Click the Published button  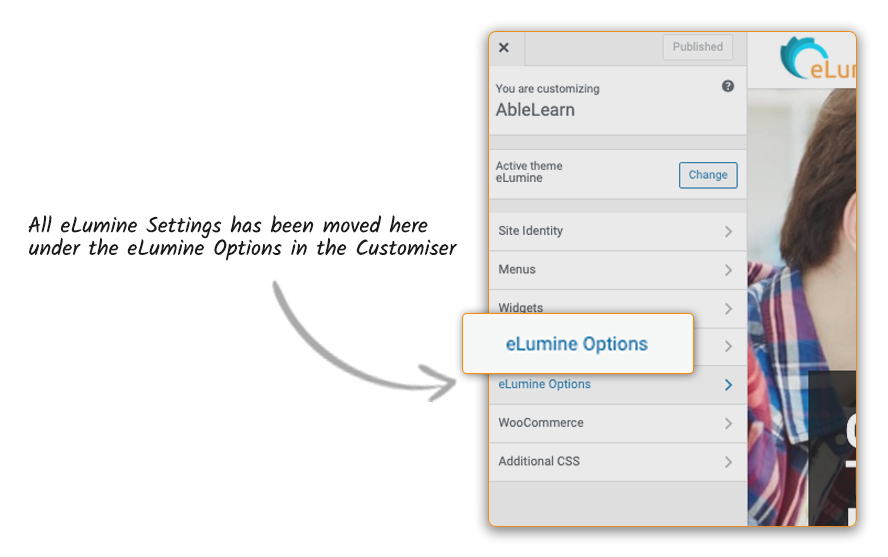point(697,47)
